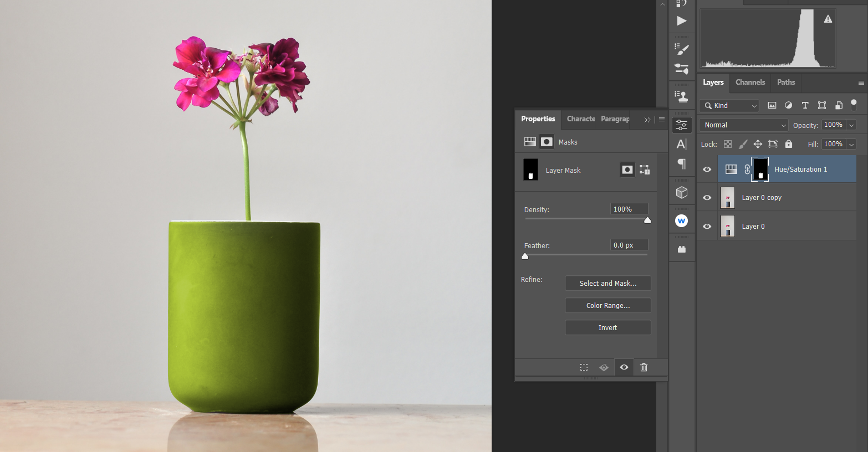Click the Feather value field

(x=629, y=245)
